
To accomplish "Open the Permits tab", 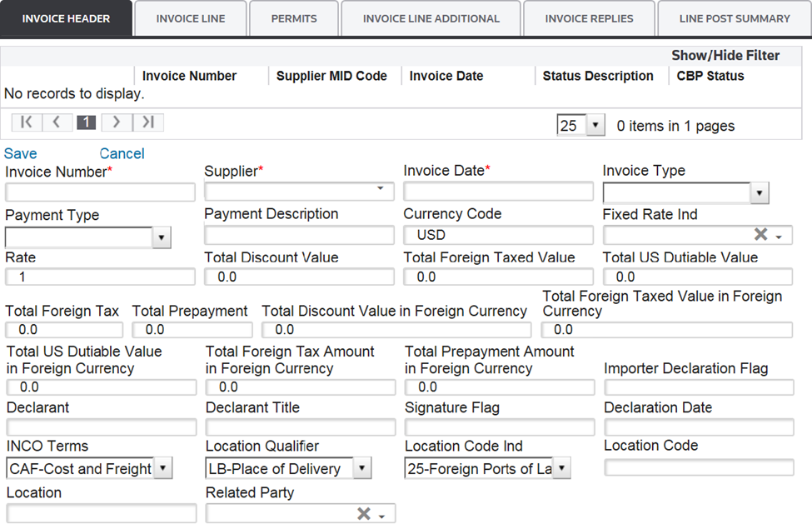I will point(294,18).
